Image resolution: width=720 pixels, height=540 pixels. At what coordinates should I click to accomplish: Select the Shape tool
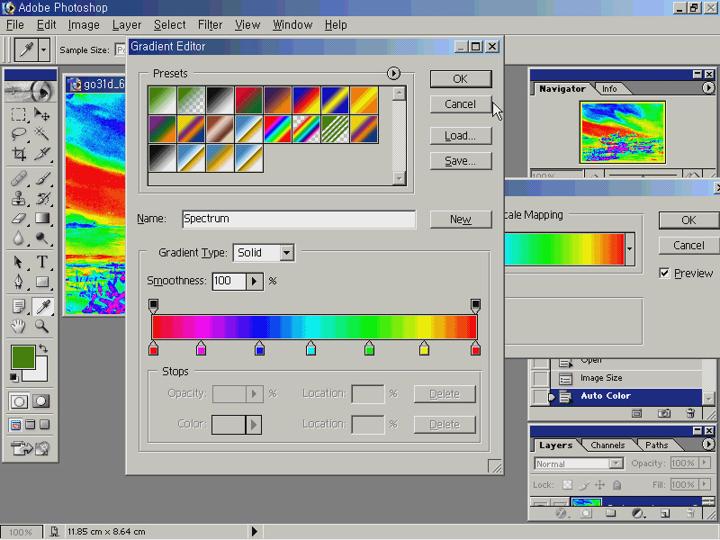pos(42,281)
